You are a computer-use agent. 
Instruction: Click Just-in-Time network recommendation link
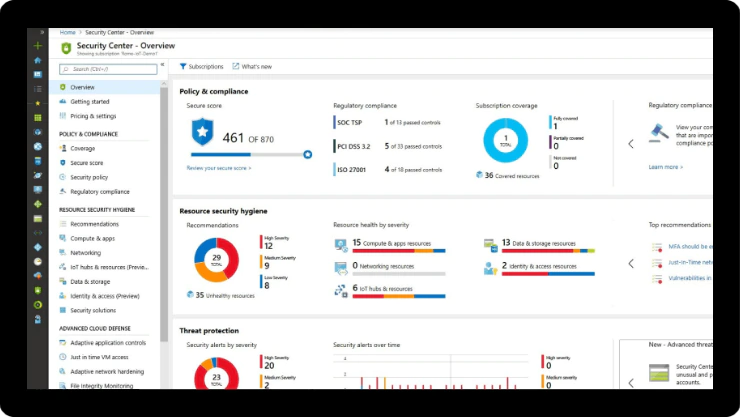coord(690,262)
